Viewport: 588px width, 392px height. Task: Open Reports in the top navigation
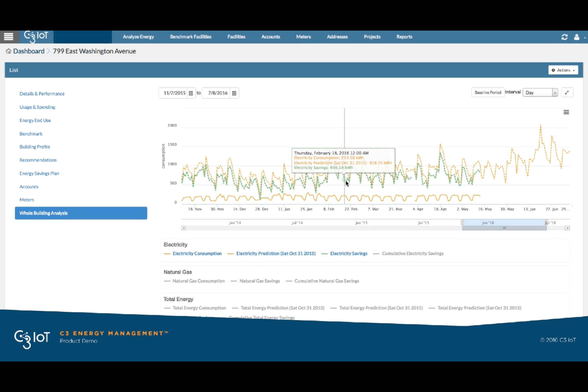click(x=405, y=37)
